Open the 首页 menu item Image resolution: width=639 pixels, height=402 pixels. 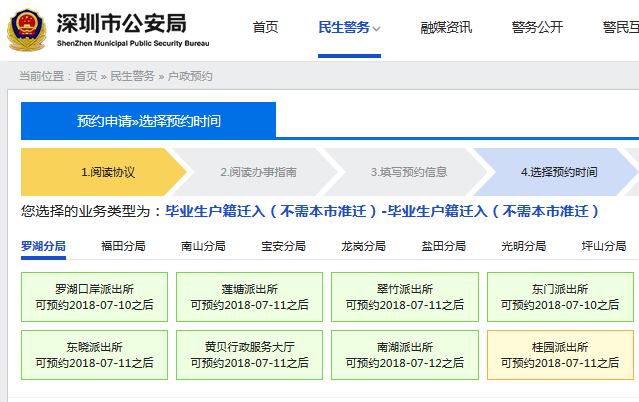coord(265,28)
